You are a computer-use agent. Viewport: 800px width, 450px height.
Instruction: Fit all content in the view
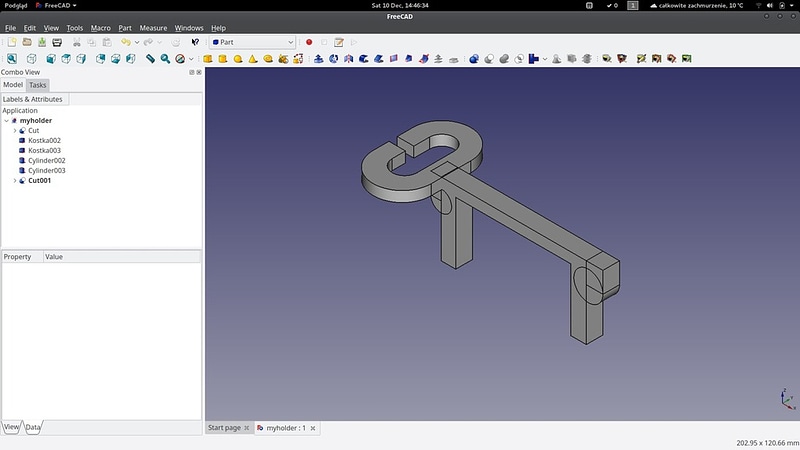click(12, 59)
